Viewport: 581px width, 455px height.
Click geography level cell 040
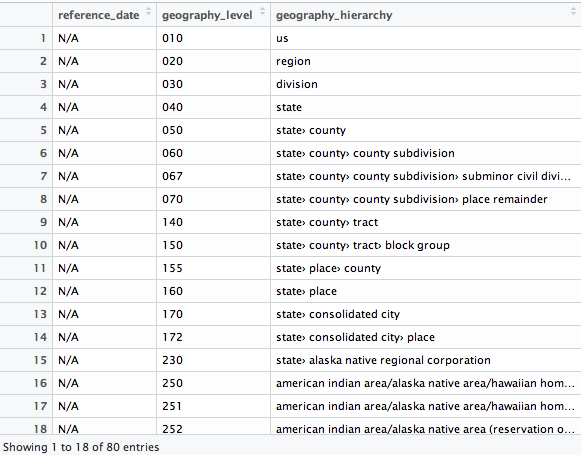point(213,107)
